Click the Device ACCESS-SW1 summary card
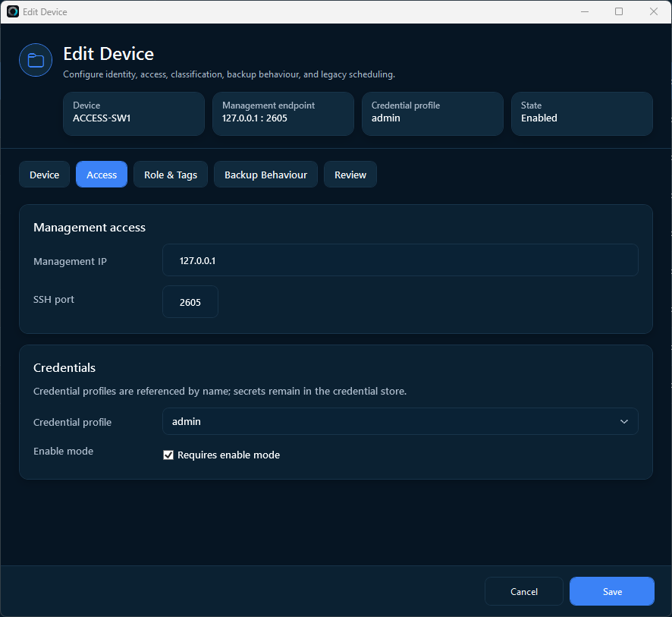 [133, 114]
